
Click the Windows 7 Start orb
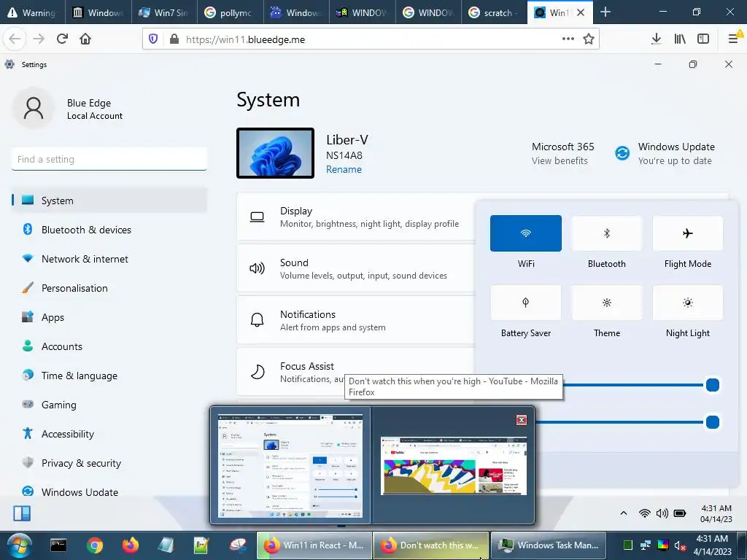coord(20,545)
